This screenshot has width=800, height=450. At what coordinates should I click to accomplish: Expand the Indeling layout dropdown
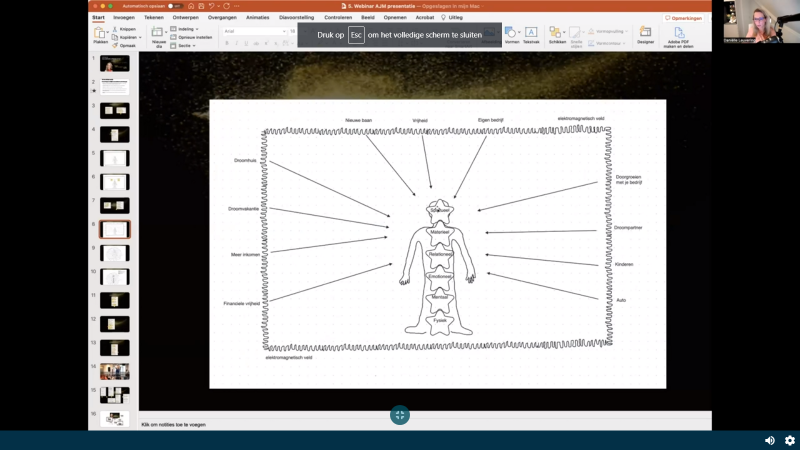click(187, 29)
